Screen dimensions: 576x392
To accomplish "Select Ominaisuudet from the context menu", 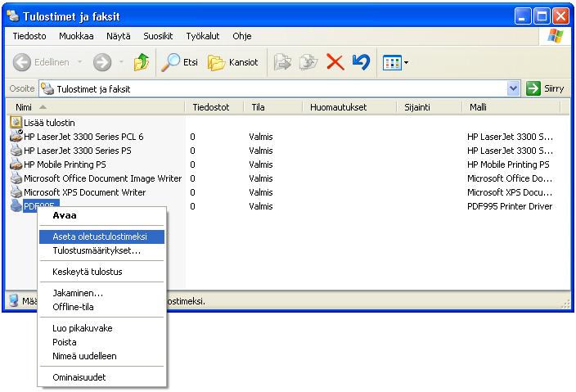I will point(79,377).
